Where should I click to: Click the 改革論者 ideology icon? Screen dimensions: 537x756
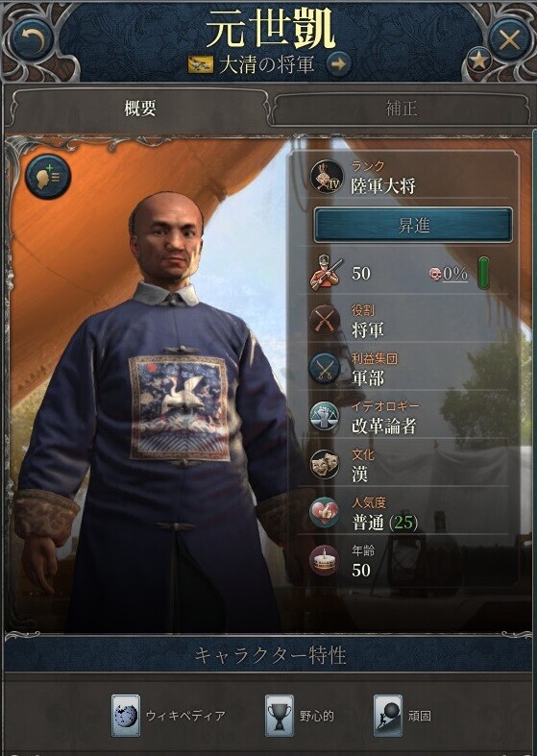[326, 417]
